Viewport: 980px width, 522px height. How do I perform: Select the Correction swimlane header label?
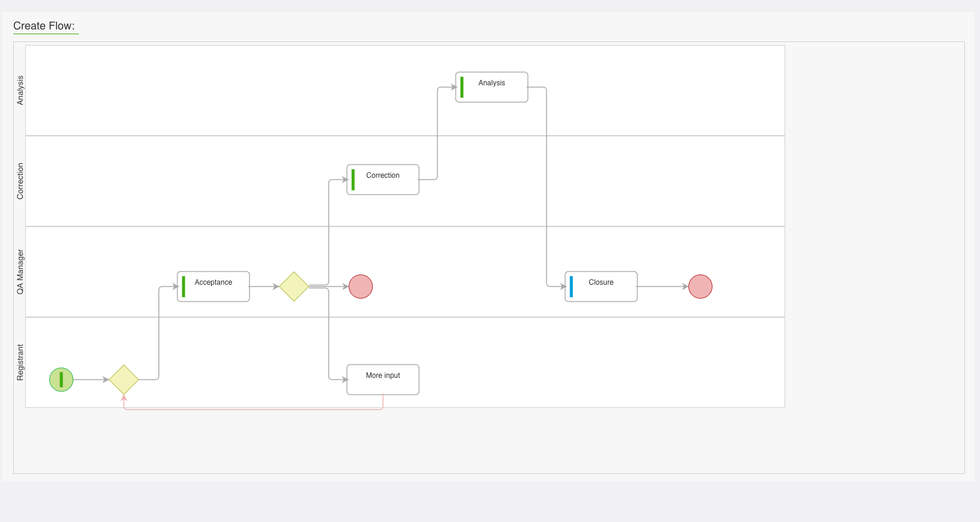[20, 181]
